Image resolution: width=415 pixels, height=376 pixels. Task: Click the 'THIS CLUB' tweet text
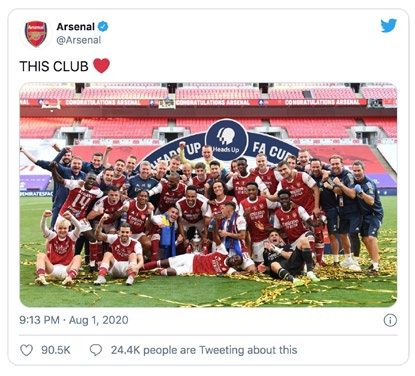click(54, 66)
